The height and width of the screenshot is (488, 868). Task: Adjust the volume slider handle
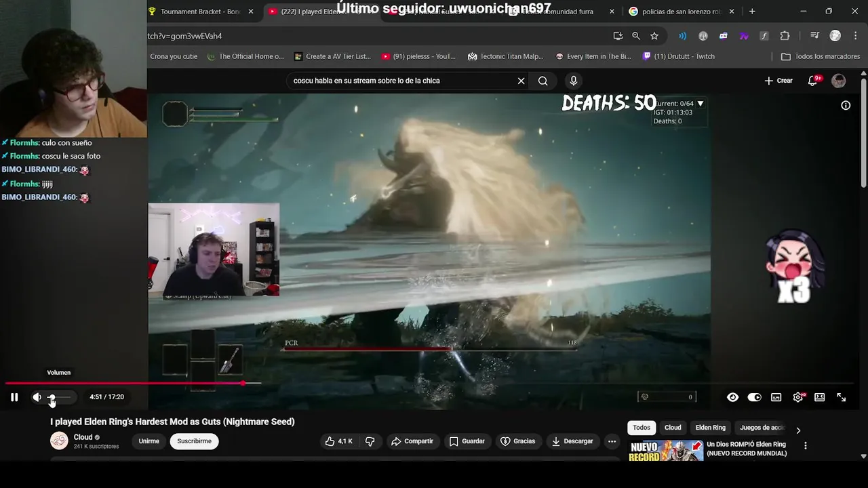52,397
